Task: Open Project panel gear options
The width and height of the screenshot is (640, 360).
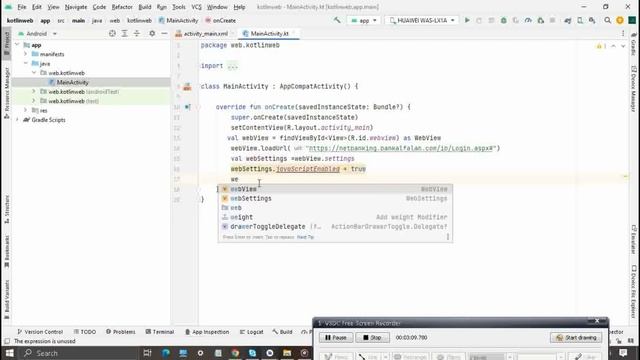Action: pyautogui.click(x=152, y=33)
